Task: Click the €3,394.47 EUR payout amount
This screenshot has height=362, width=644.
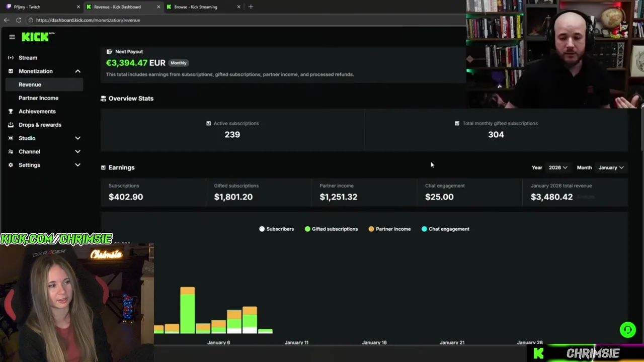Action: click(135, 63)
